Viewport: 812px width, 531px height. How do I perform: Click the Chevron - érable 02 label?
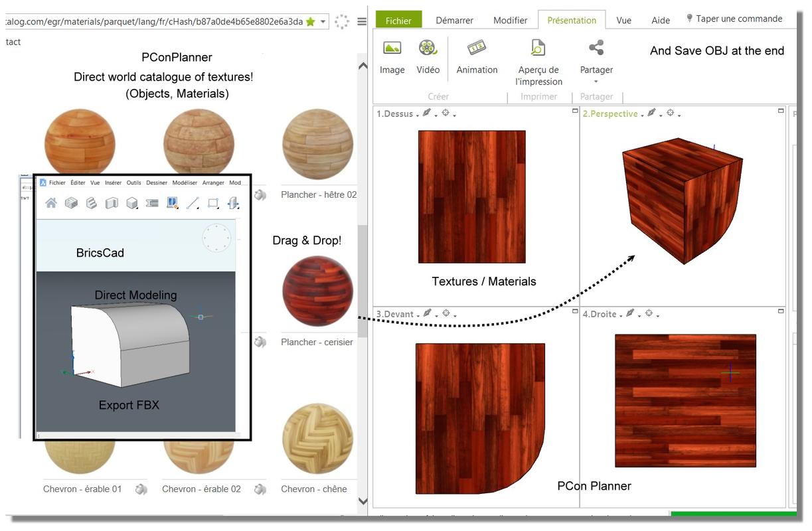pos(201,489)
